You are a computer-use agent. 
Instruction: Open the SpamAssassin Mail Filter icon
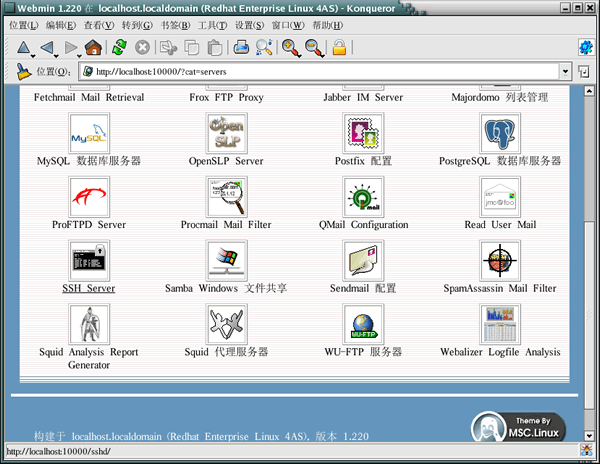500,260
